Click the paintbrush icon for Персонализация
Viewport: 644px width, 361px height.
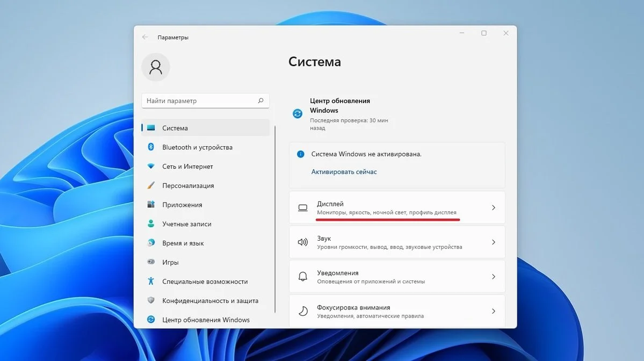click(x=151, y=185)
